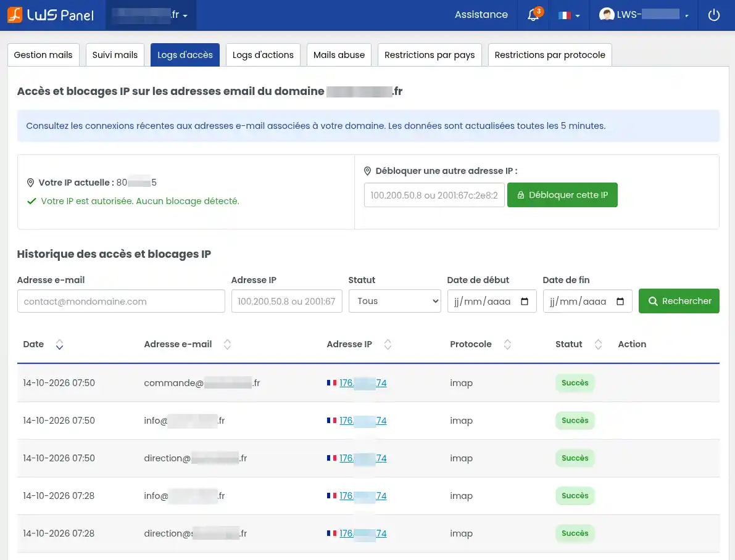Sort table by Date column arrows

[x=59, y=344]
